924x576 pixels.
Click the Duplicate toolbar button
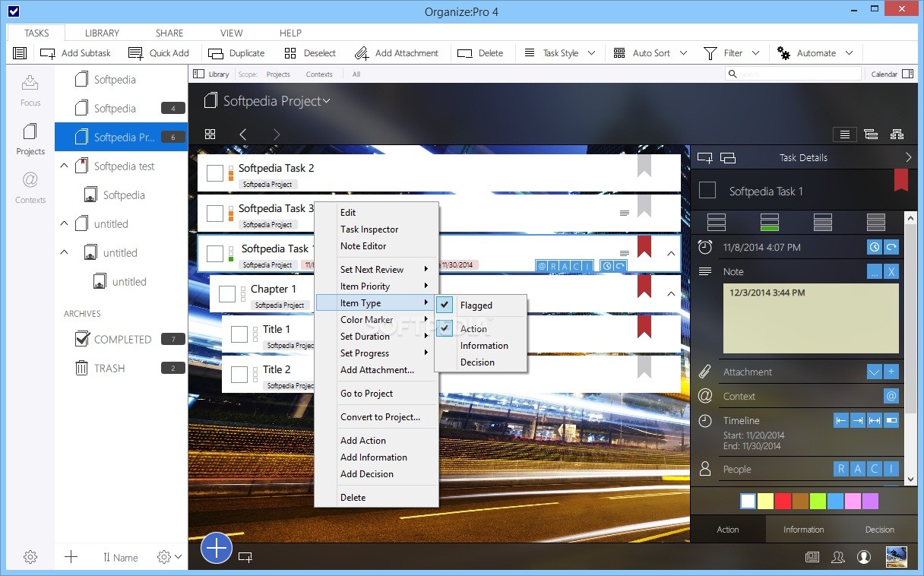coord(237,53)
